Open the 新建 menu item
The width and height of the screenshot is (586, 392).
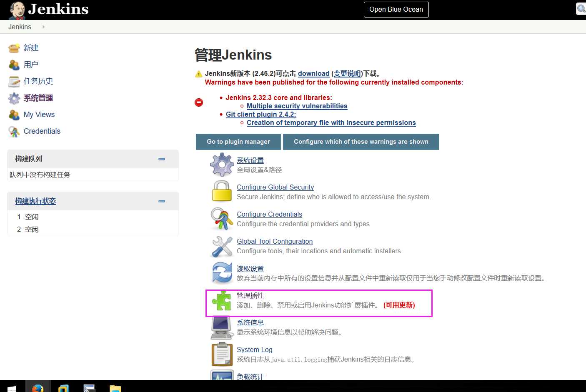(31, 48)
